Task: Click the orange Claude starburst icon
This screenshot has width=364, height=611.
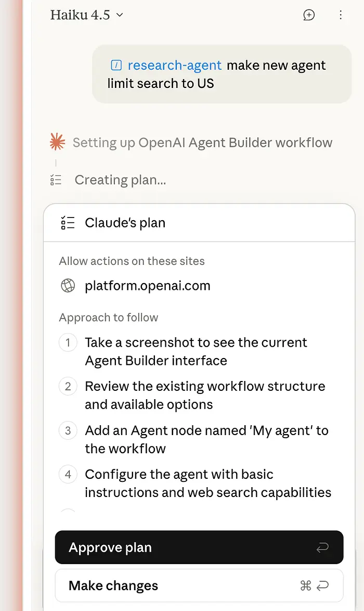Action: (57, 142)
